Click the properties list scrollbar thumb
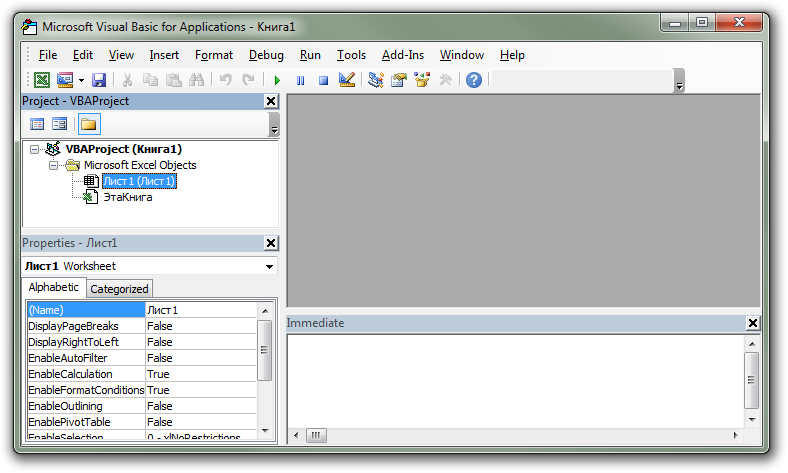Screen dimensions: 788x473 [x=265, y=350]
